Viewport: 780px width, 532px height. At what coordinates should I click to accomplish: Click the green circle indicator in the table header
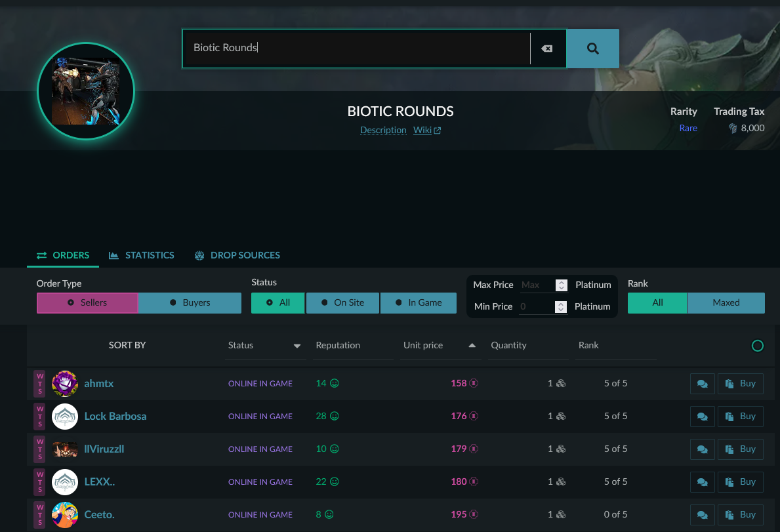click(757, 346)
